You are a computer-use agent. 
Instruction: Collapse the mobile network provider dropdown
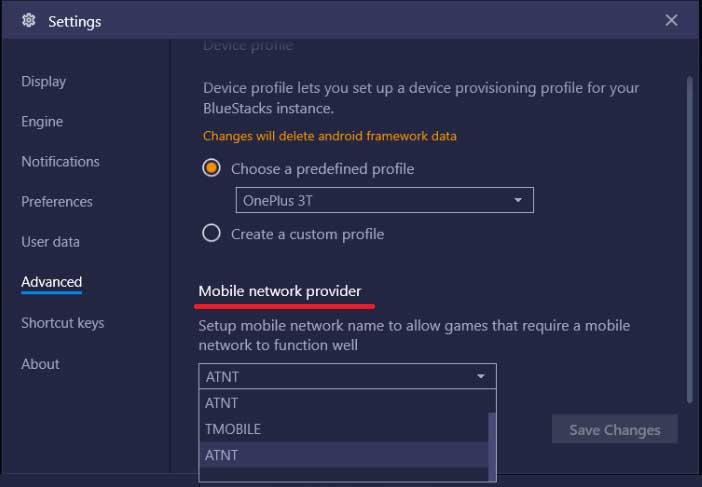[481, 376]
